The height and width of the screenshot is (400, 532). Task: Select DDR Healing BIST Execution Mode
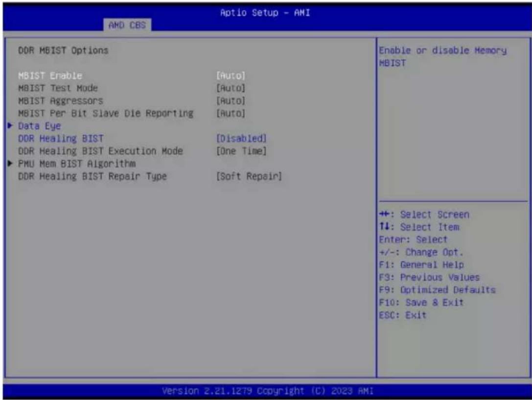101,151
